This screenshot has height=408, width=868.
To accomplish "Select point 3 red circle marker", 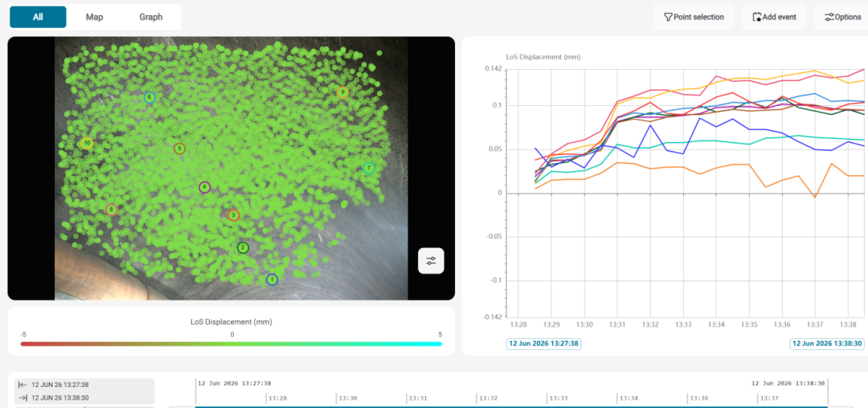I will (x=234, y=215).
